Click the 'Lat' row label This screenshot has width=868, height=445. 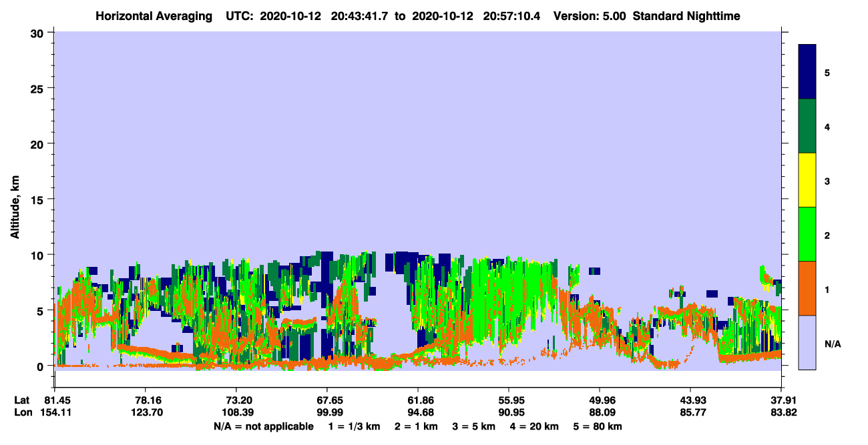(x=21, y=400)
